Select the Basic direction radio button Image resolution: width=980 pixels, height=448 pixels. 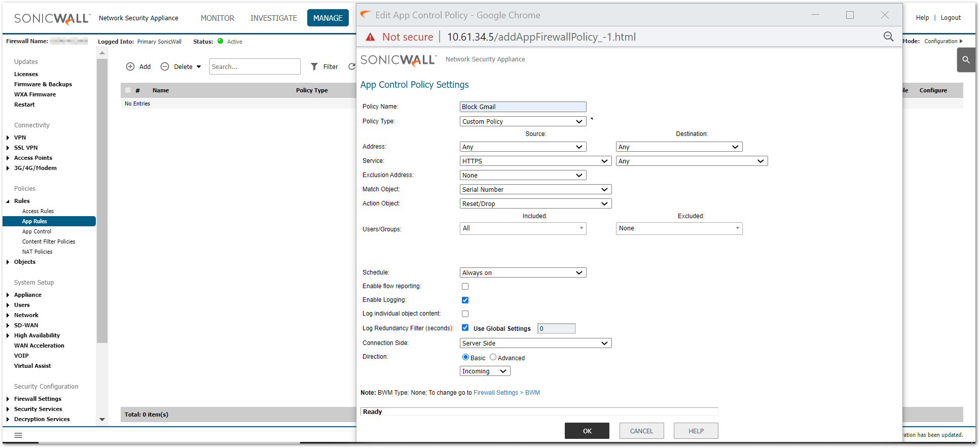pyautogui.click(x=465, y=357)
